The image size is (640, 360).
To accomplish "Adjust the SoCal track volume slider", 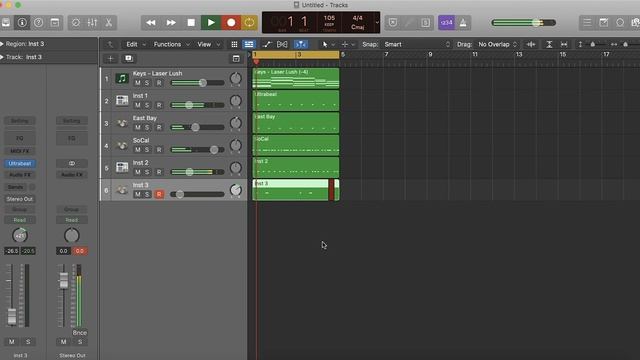I will [x=198, y=150].
